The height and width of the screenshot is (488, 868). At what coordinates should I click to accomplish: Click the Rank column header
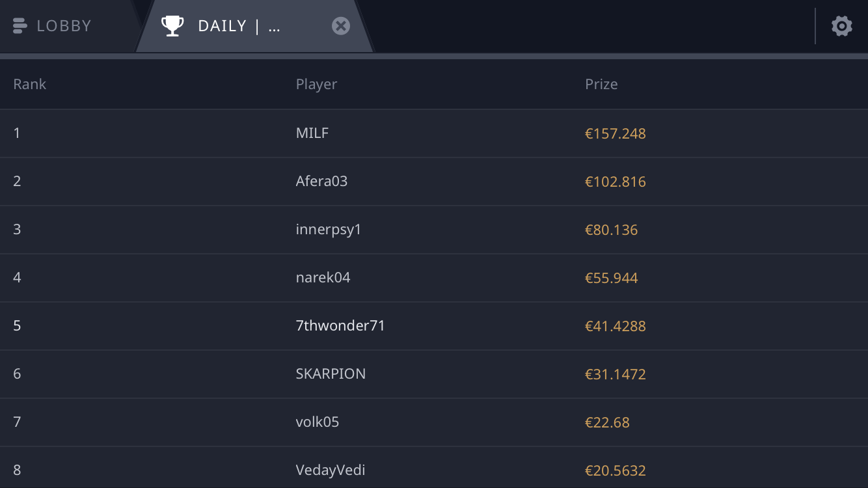coord(30,84)
